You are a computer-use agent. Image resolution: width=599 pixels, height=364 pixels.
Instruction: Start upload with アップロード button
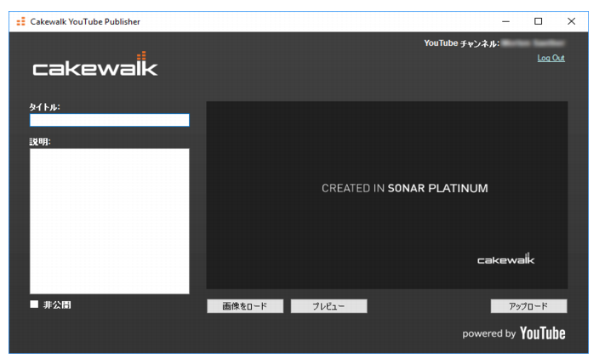click(528, 306)
